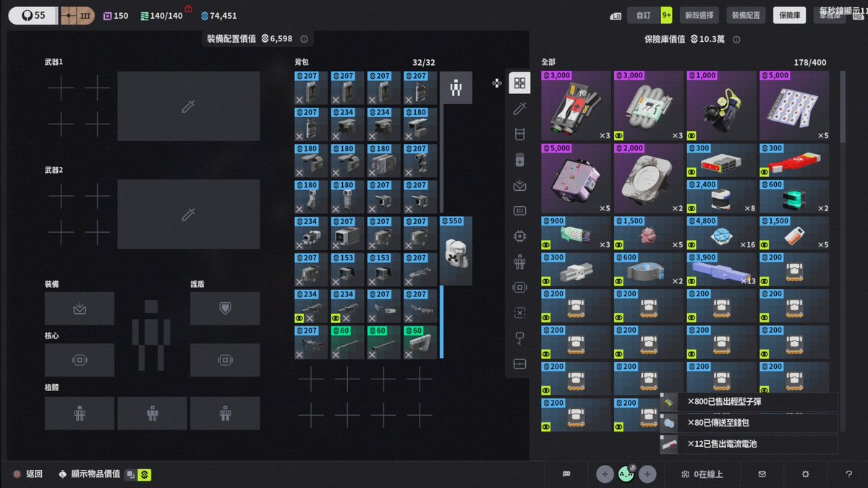Click the 返回 back button
The width and height of the screenshot is (868, 488).
tap(28, 474)
